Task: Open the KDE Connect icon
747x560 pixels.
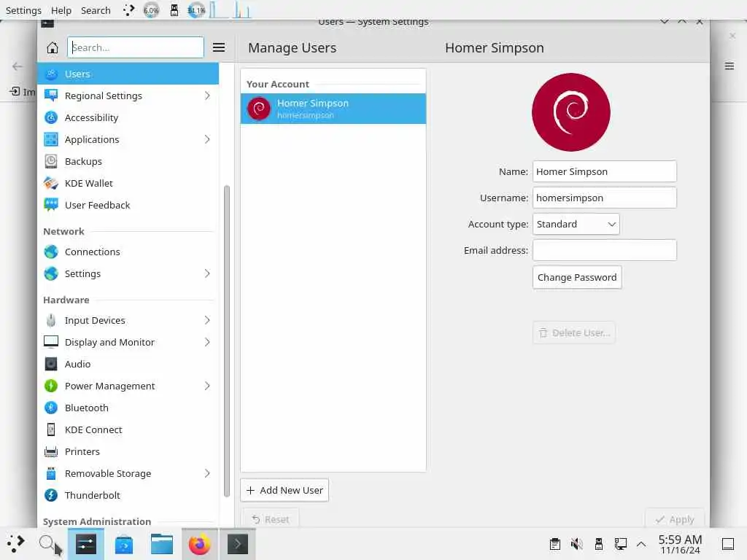Action: (51, 430)
